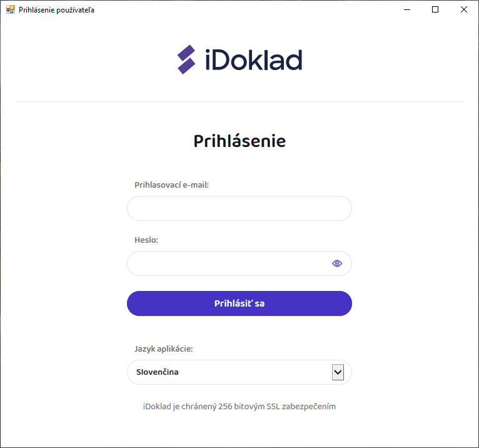Show password using the eye icon
The image size is (479, 448).
point(337,263)
